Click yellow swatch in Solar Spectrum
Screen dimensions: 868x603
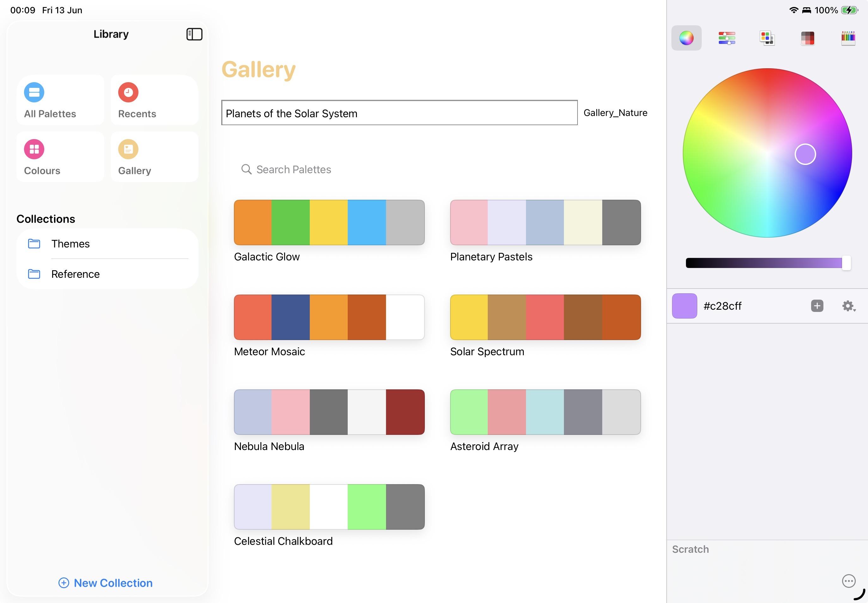click(x=469, y=317)
